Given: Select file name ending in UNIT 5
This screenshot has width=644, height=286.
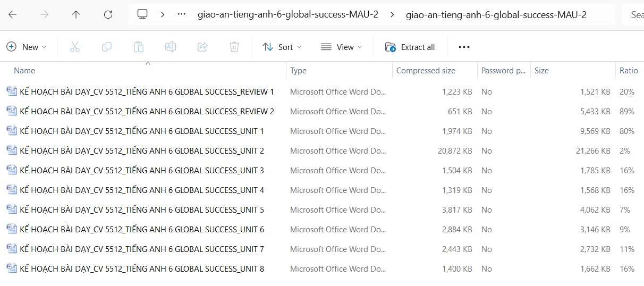Looking at the screenshot, I should pyautogui.click(x=142, y=209).
